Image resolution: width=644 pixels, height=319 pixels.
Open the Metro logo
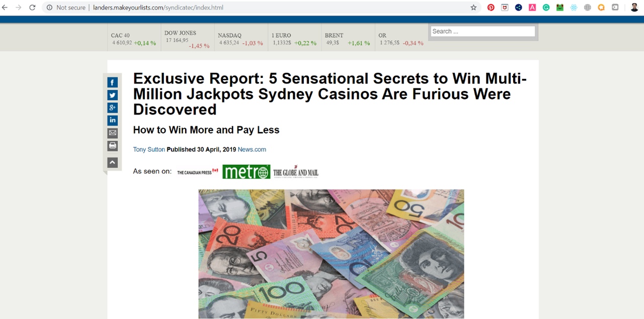247,172
